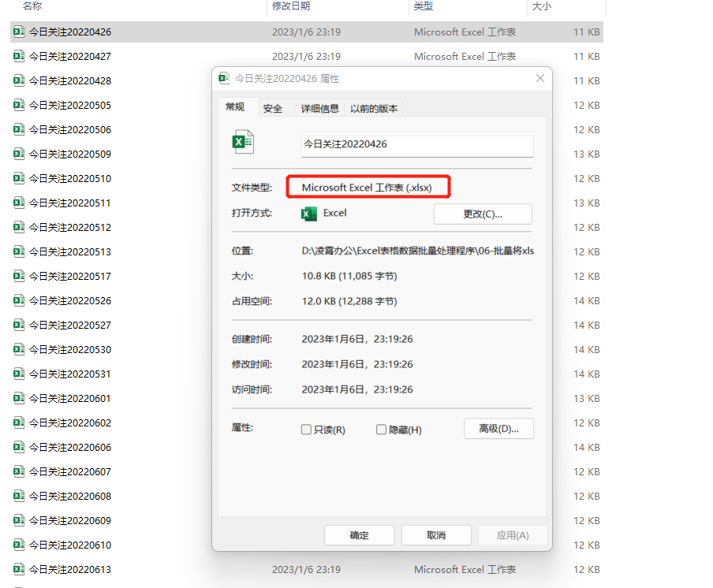Select Excel icon next to 今日关注20220526
713x588 pixels.
point(19,301)
